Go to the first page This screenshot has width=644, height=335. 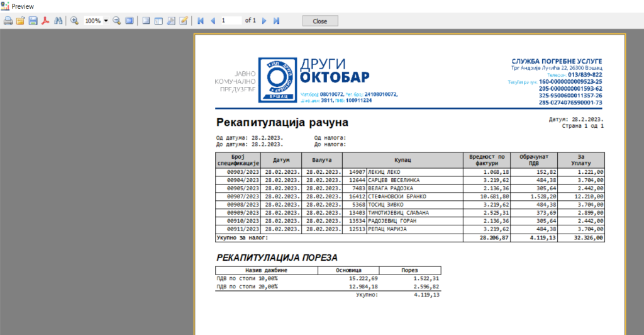(201, 21)
